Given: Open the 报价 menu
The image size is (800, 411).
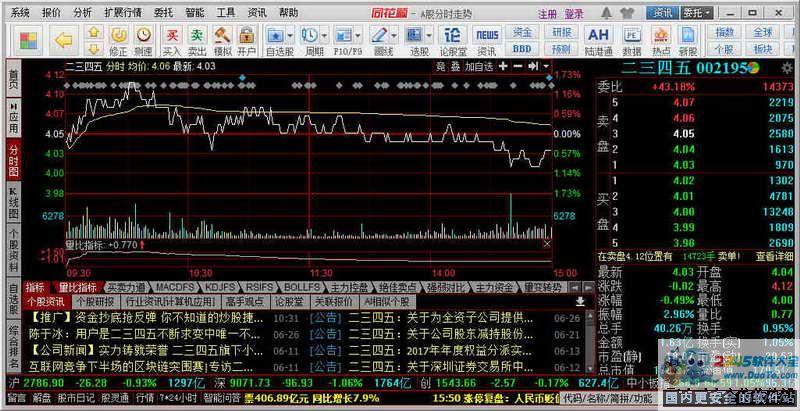Looking at the screenshot, I should click(x=51, y=13).
